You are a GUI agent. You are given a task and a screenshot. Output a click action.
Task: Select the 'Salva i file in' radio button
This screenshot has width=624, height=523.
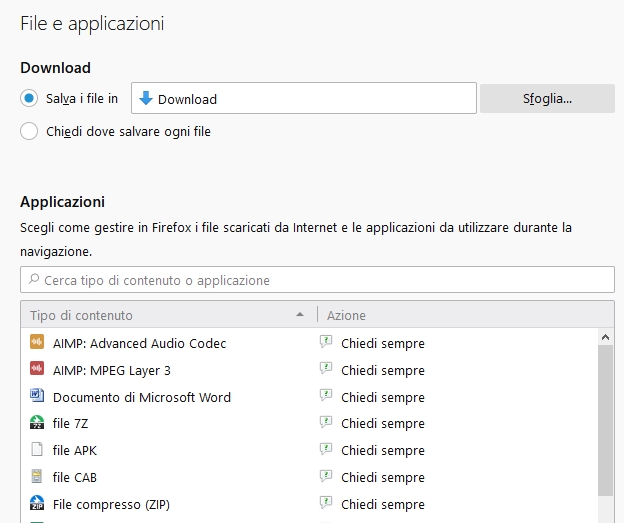29,98
